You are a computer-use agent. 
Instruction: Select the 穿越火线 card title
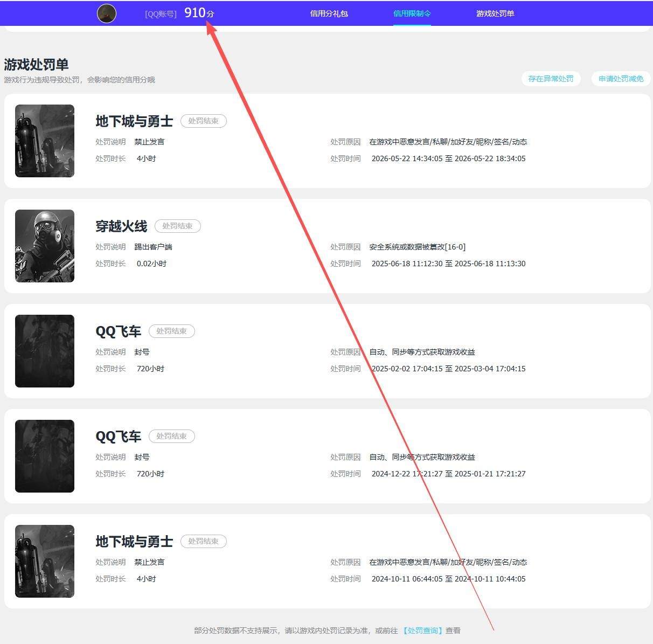(121, 226)
